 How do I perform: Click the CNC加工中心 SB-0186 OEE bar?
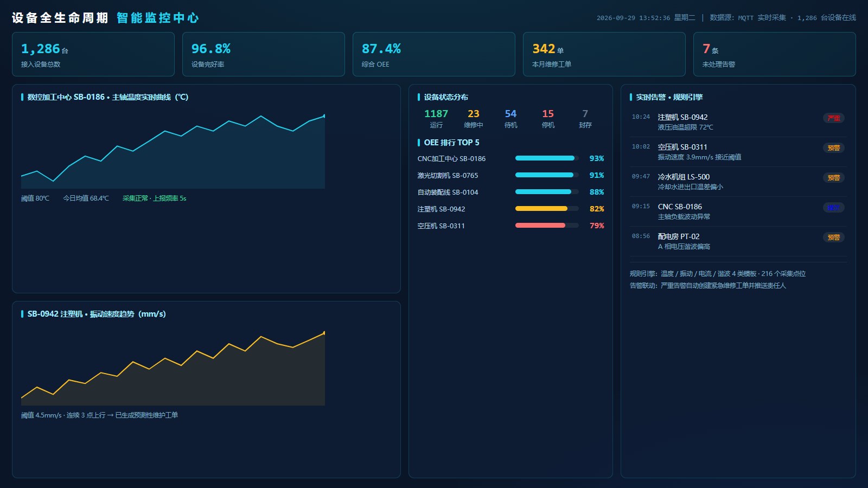pyautogui.click(x=547, y=158)
